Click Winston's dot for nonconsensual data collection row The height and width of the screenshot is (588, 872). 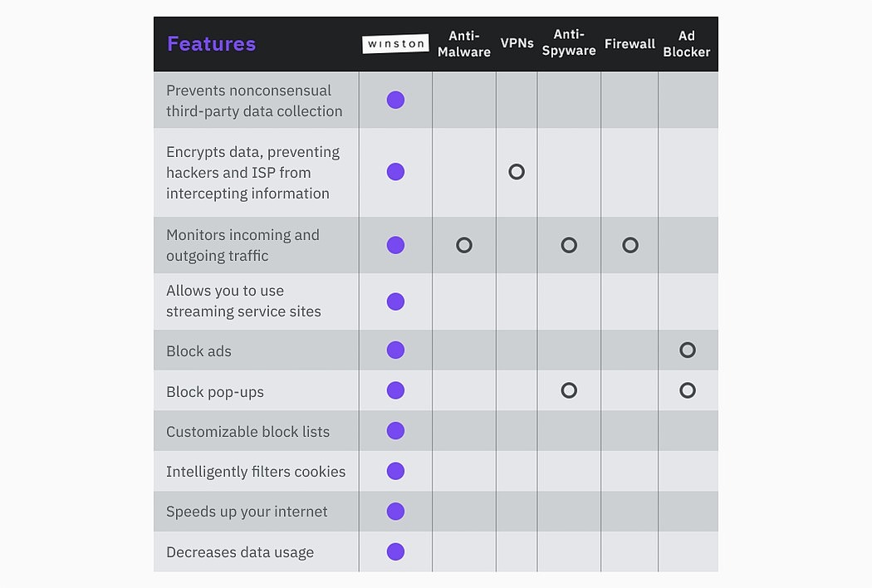[x=395, y=100]
